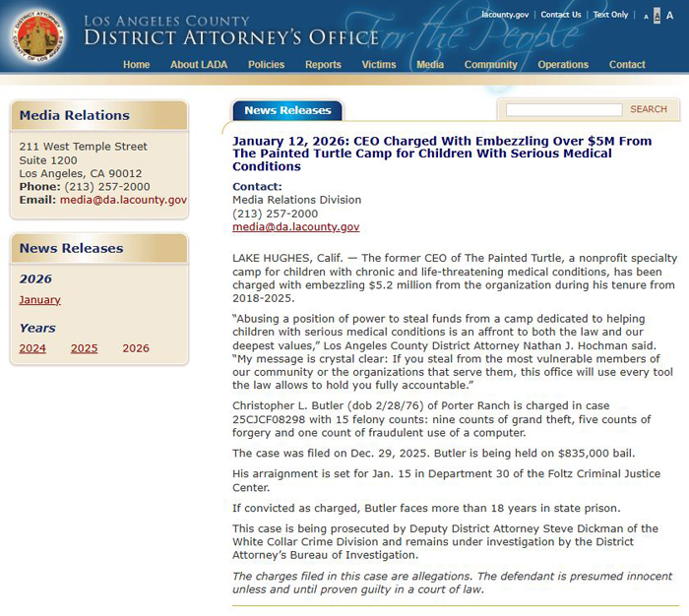Select the smallest text size A

pyautogui.click(x=646, y=17)
